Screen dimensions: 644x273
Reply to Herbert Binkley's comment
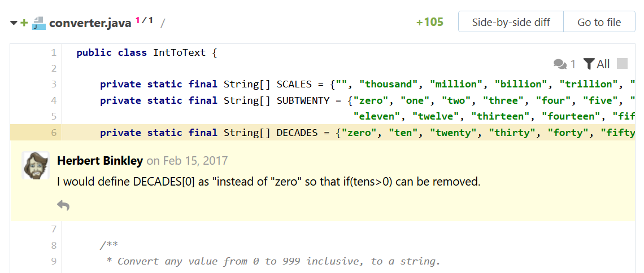point(63,206)
